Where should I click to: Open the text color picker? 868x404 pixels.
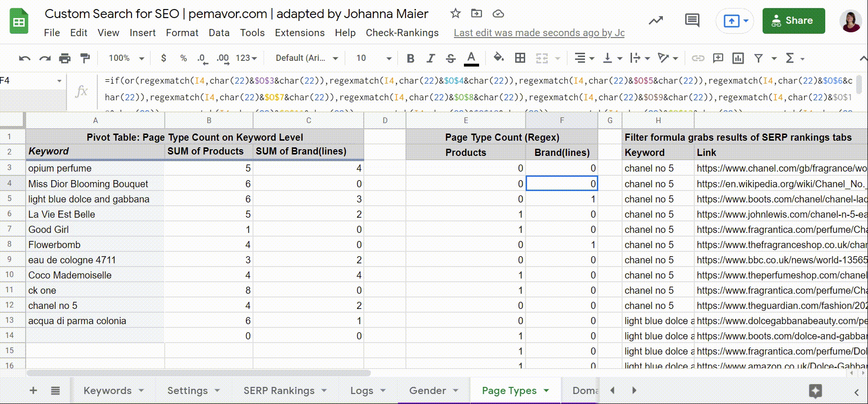pyautogui.click(x=471, y=58)
